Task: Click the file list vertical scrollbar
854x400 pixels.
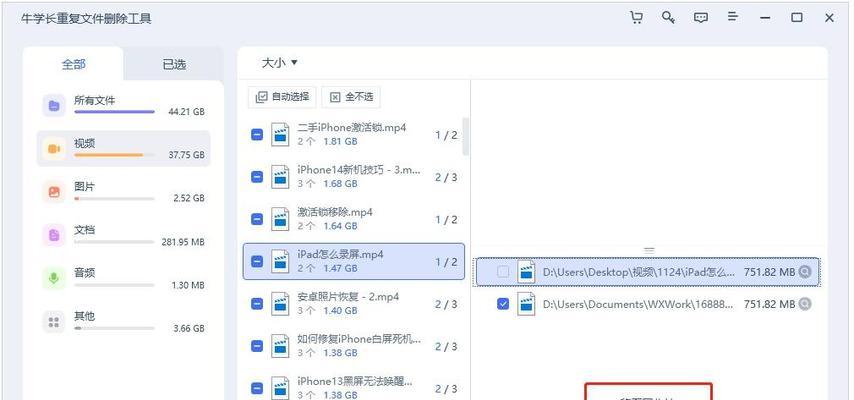Action: (466, 136)
